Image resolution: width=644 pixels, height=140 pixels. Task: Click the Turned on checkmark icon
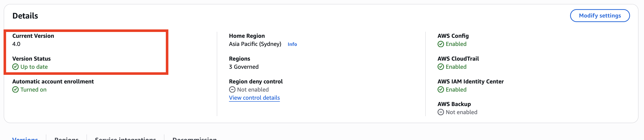[x=15, y=90]
